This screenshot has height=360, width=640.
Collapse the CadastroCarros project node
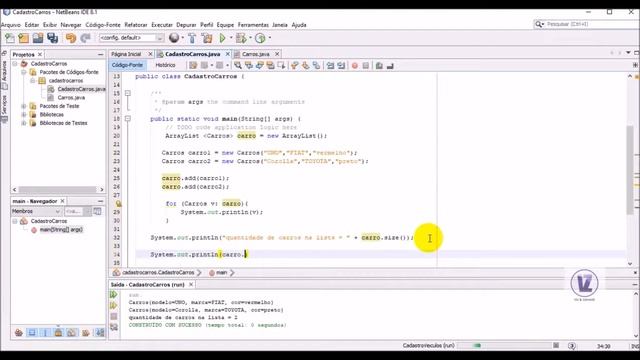click(x=15, y=64)
